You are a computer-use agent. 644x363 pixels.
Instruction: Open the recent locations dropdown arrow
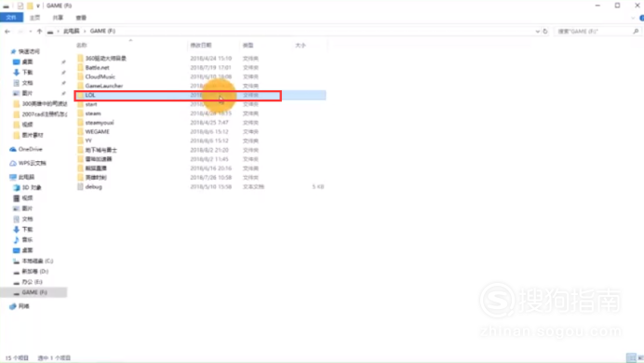click(31, 32)
